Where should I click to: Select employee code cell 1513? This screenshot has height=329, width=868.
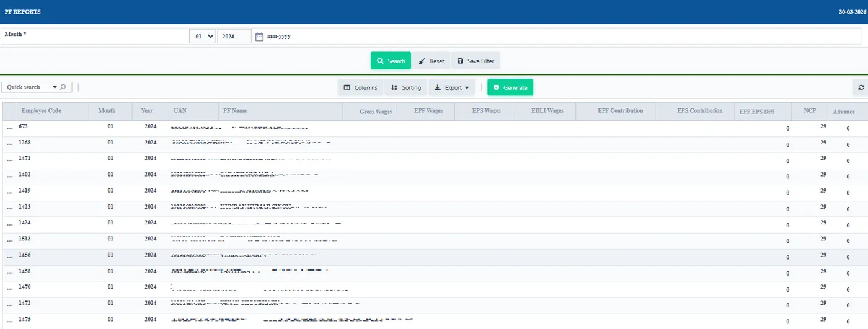click(x=25, y=239)
